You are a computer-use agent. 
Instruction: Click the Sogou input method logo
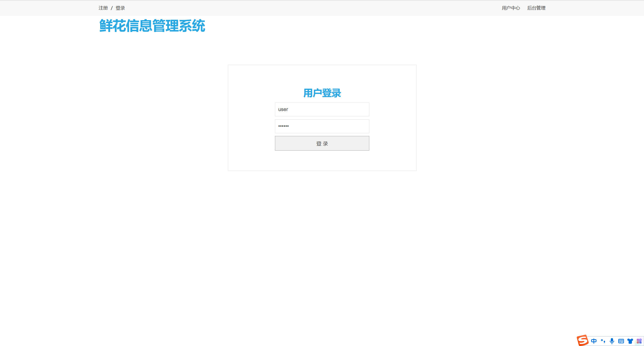pos(582,340)
